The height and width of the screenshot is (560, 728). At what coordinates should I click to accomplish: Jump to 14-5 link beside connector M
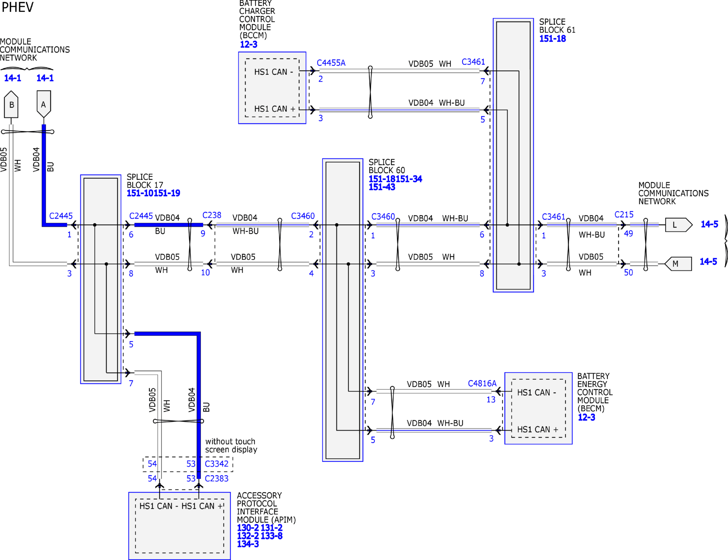point(708,261)
